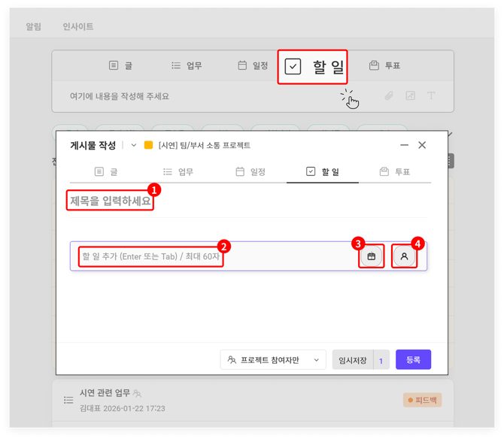Click the 할 일 추가 input field
Image resolution: width=504 pixels, height=439 pixels.
tap(211, 256)
